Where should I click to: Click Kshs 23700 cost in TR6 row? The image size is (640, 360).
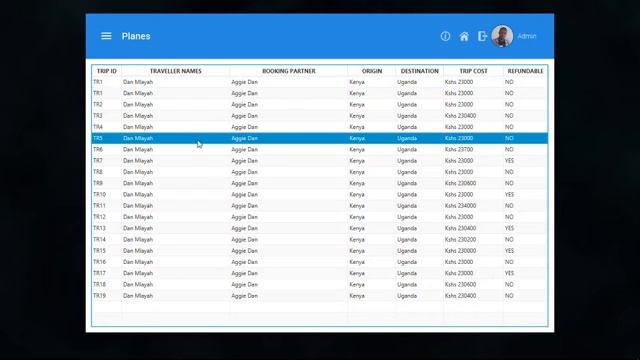(x=459, y=149)
